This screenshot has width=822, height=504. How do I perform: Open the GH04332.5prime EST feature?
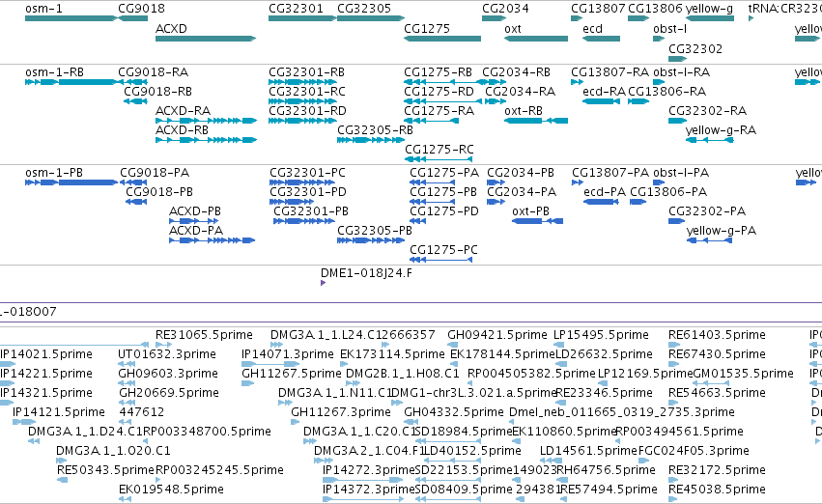(411, 422)
